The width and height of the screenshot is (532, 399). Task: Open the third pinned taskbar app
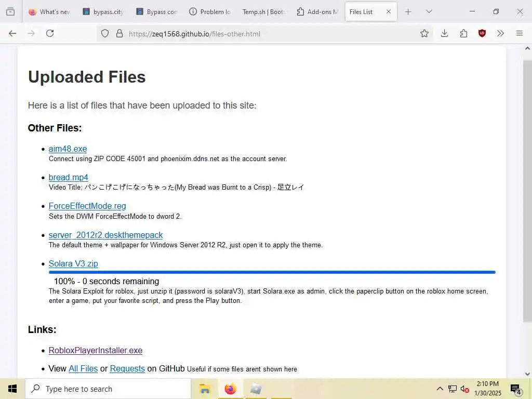coord(256,389)
